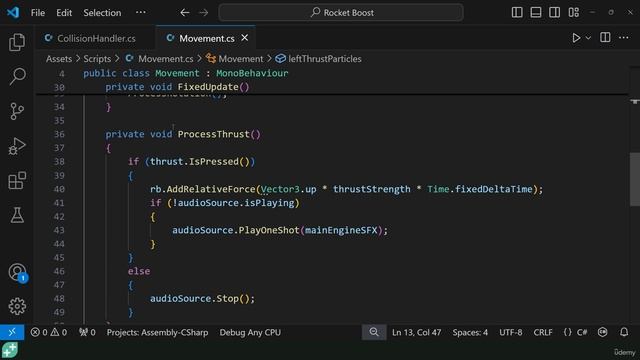Open the Customize Layout icon
The height and width of the screenshot is (360, 640).
tap(573, 13)
